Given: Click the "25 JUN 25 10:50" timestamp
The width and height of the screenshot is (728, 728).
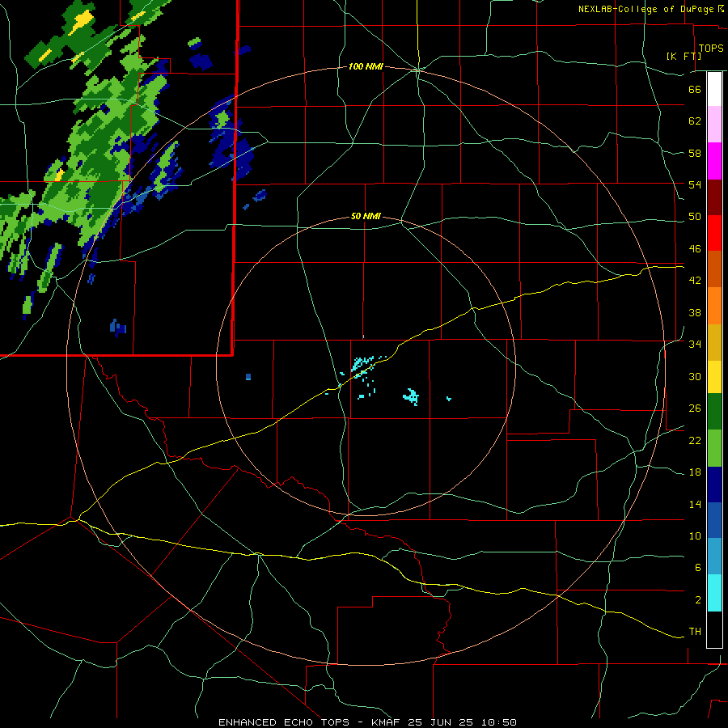Looking at the screenshot, I should [x=463, y=722].
